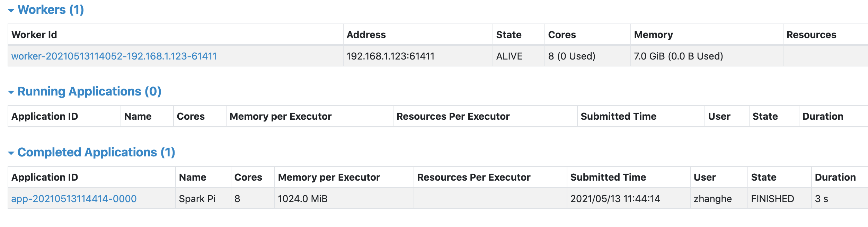This screenshot has width=868, height=227.
Task: Click the Workers (1) heading
Action: [51, 10]
